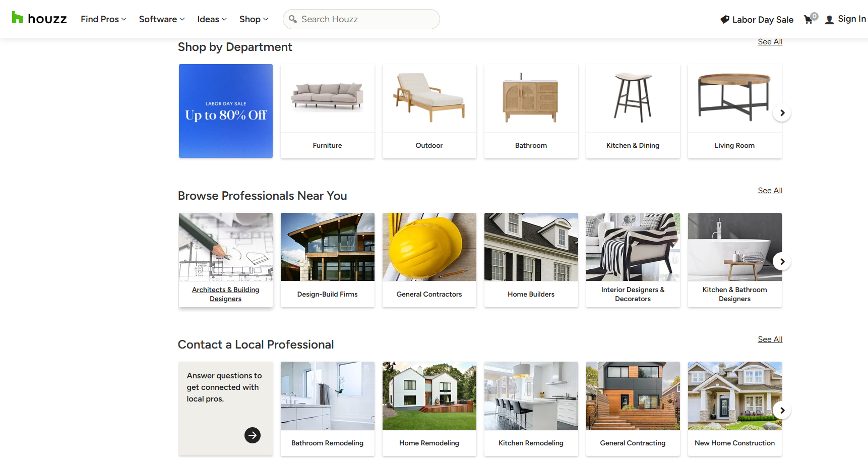Screen dimensions: 868x459
Task: Click the right arrow on professionals carousel
Action: (x=782, y=261)
